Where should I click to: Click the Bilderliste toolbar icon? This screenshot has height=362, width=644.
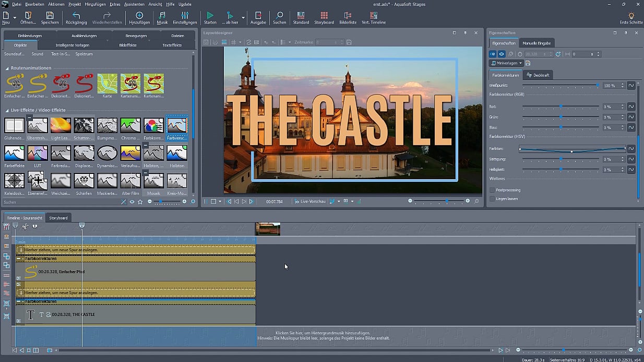pos(348,16)
